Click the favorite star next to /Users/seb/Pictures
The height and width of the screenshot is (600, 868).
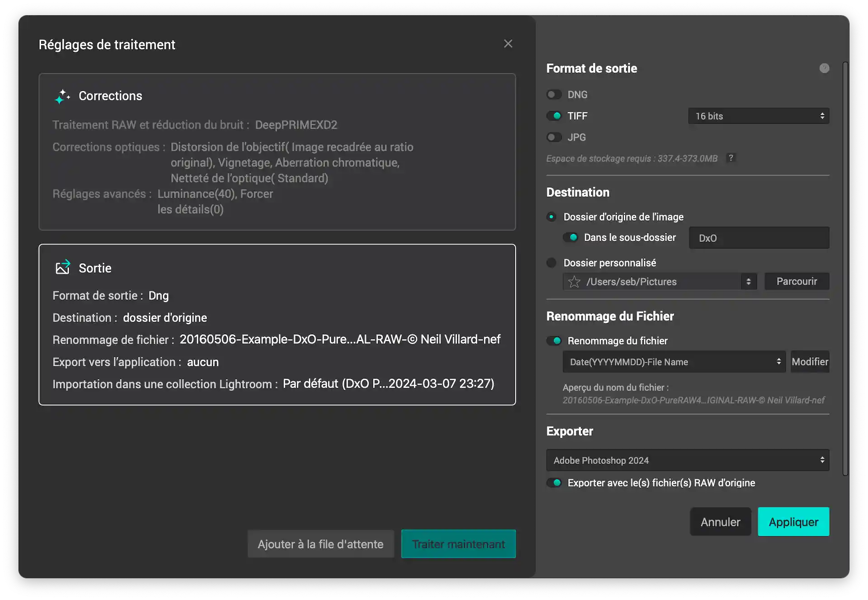point(574,282)
